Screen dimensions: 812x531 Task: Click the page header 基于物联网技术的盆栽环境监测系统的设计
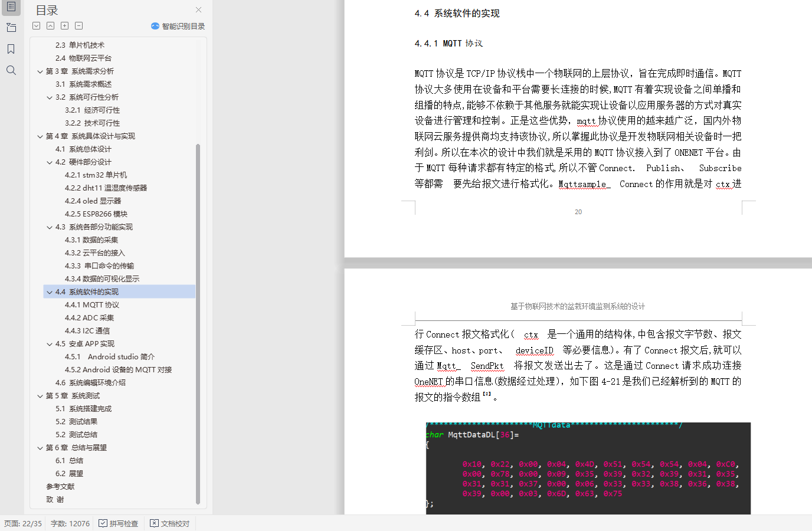click(578, 307)
